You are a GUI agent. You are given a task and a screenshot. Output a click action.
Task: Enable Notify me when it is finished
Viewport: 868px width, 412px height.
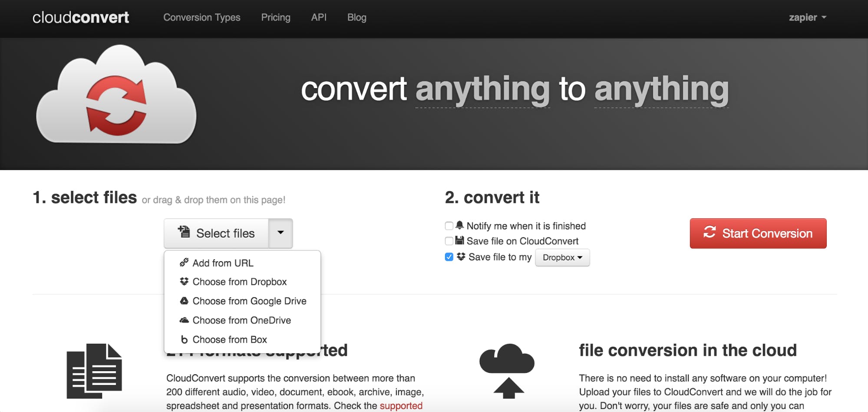click(449, 226)
